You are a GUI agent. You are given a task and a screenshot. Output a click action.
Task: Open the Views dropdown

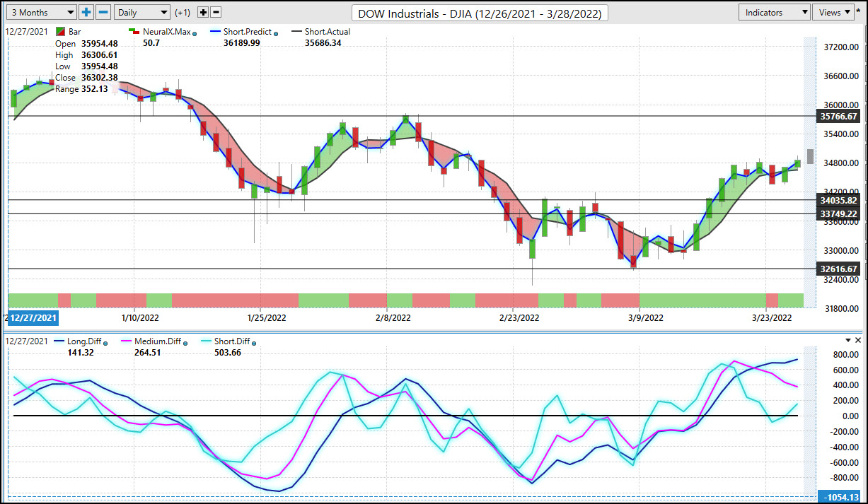[x=833, y=12]
